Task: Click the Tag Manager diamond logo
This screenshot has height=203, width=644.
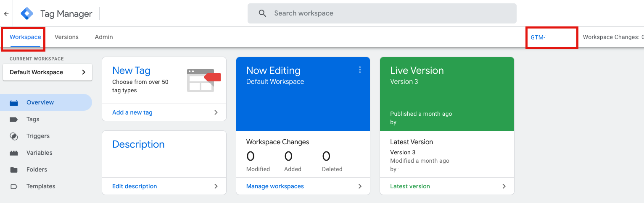Action: pos(27,13)
